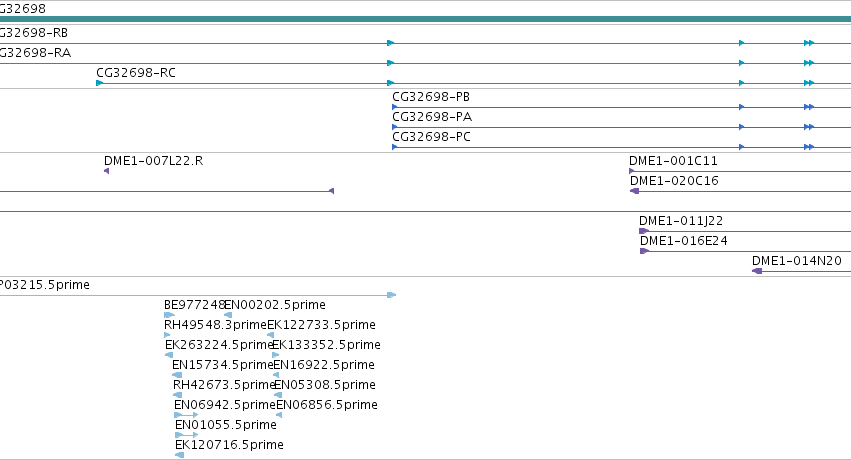The image size is (851, 460).
Task: Click the CG32698-PA label
Action: 432,117
